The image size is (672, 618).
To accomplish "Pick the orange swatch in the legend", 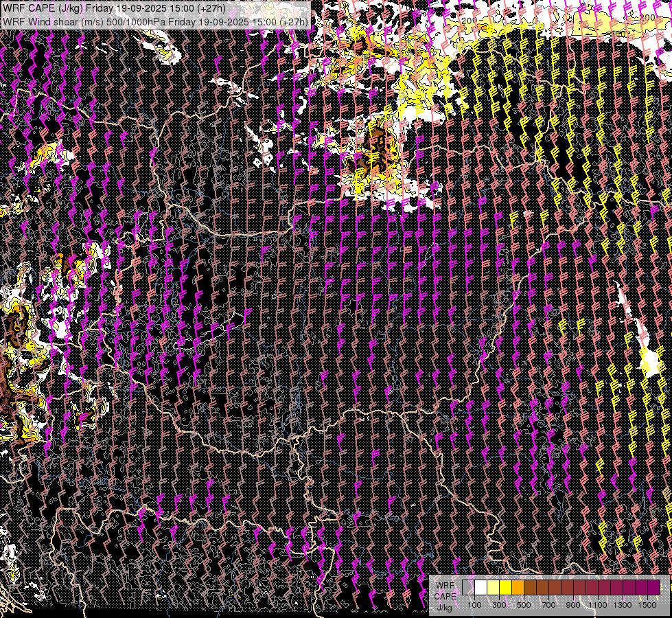I will tap(518, 587).
